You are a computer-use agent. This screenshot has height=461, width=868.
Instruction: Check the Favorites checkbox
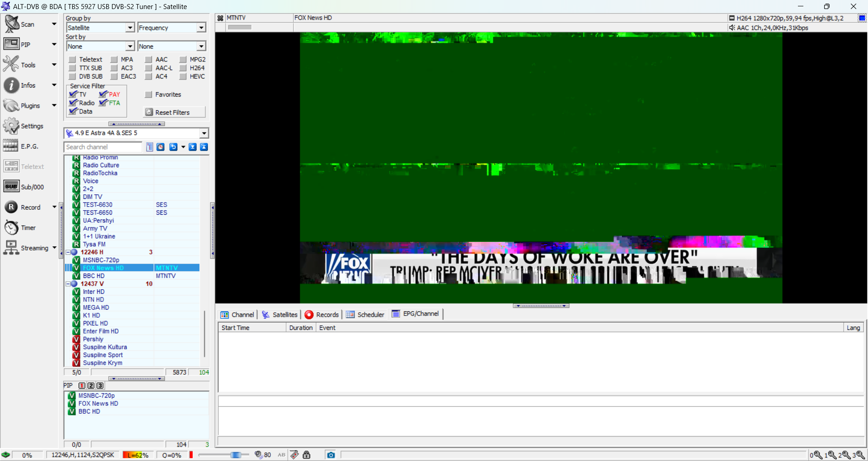149,94
